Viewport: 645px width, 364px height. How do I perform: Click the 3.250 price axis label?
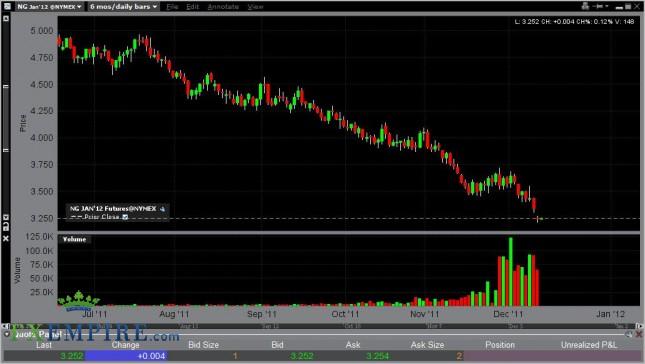coord(42,218)
